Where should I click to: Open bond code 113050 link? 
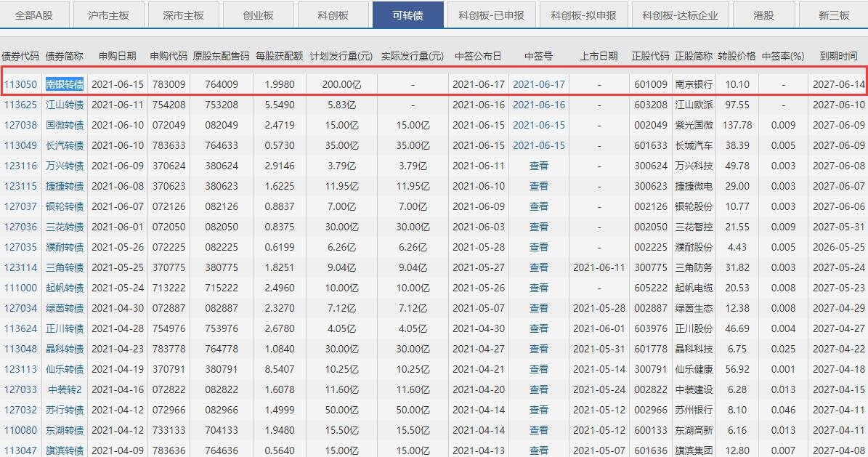tap(20, 85)
